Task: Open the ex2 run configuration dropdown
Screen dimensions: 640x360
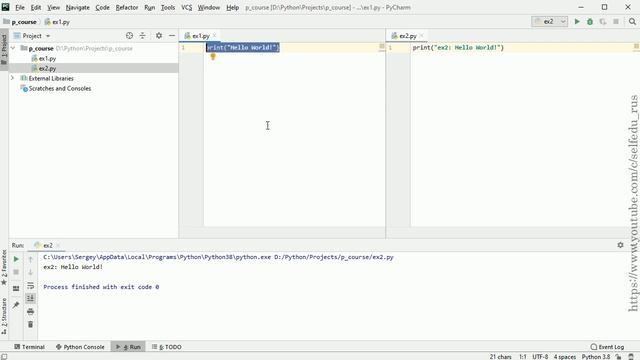Action: click(549, 22)
